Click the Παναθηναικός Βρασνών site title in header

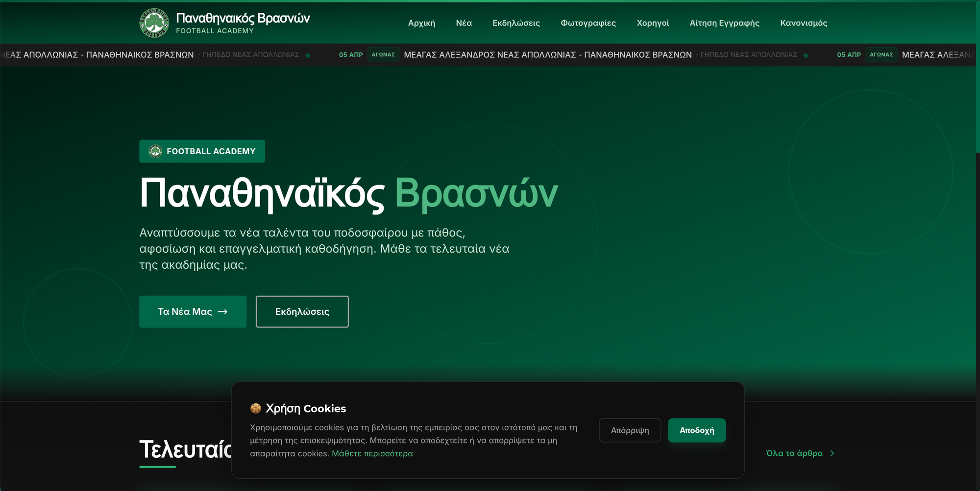point(243,18)
